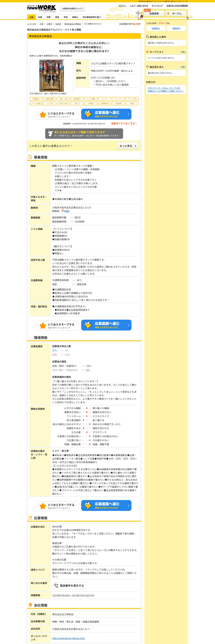Image resolution: width=215 pixels, height=644 pixels.
Task: Click 一覧へ next to 最近見た求人
Action: 183,67
